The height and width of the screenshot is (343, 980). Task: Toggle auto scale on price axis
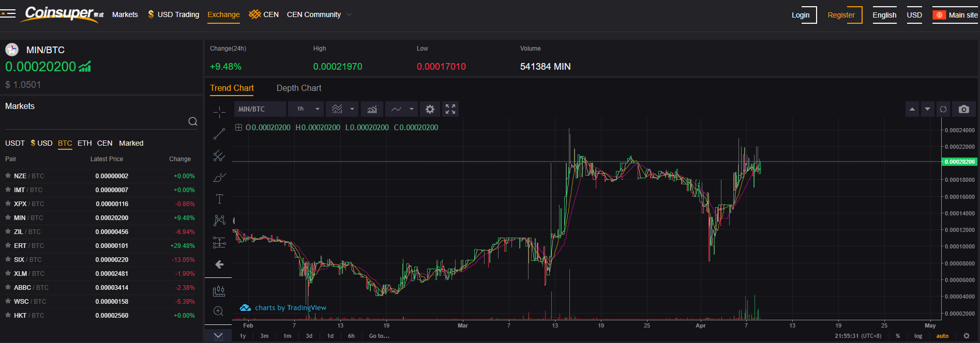click(942, 336)
